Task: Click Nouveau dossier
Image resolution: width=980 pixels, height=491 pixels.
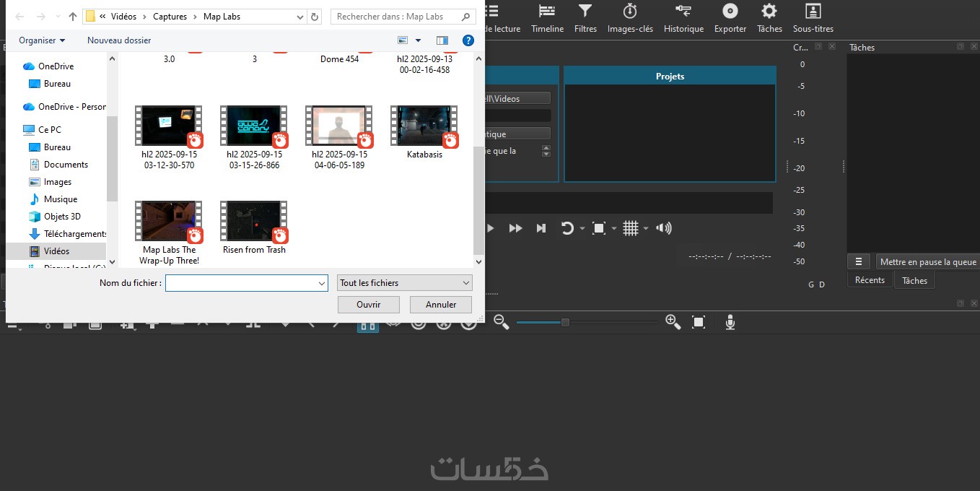Action: pos(119,40)
